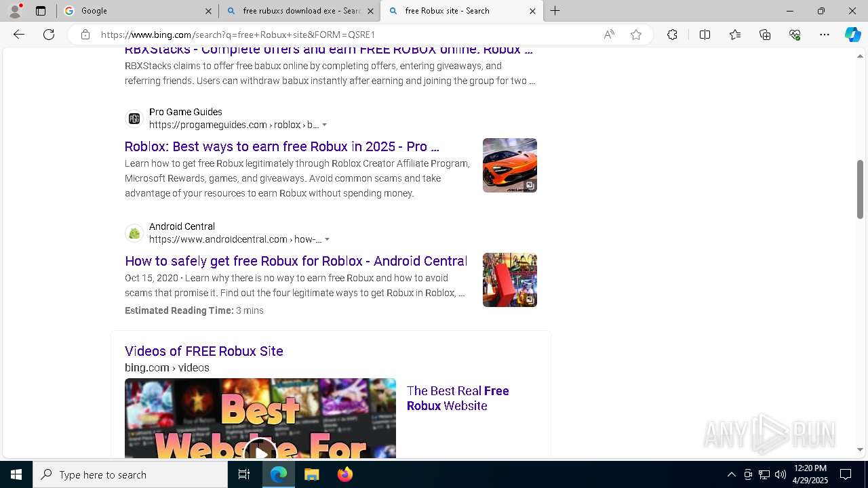Open the orange car result thumbnail
Screen dimensions: 868x488
pyautogui.click(x=510, y=165)
